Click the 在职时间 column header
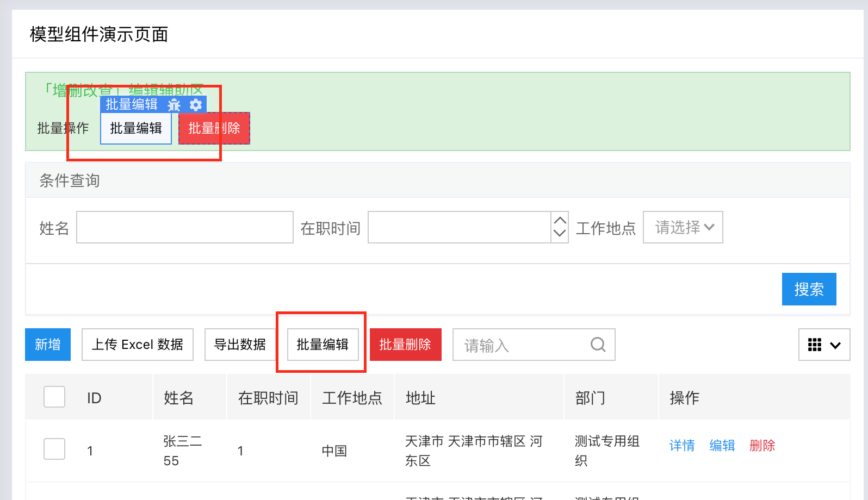 (x=268, y=398)
